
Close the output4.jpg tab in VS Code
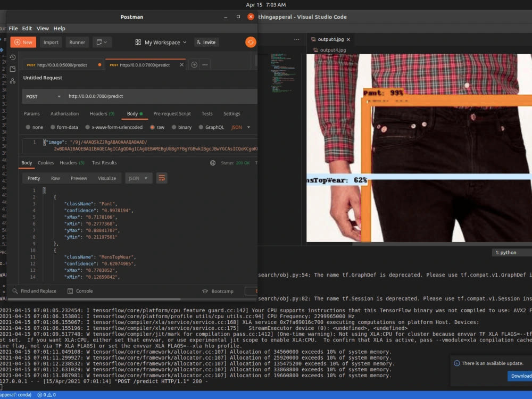(348, 40)
